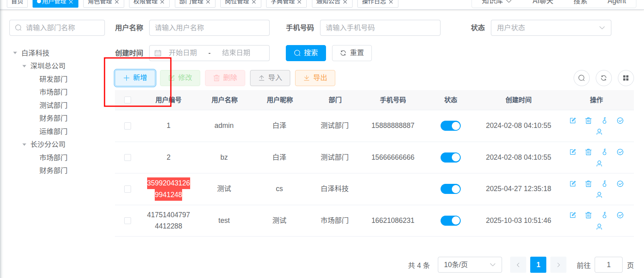
Task: Click the person icon in the admin row
Action: [x=599, y=132]
